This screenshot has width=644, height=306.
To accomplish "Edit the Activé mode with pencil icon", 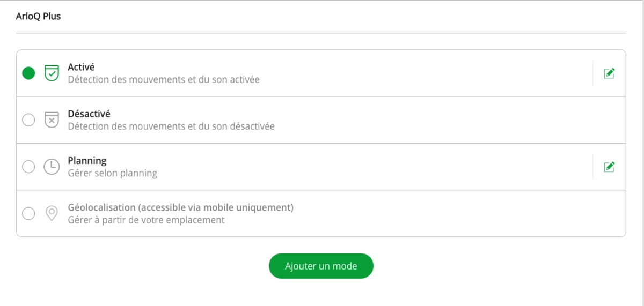I will 609,73.
